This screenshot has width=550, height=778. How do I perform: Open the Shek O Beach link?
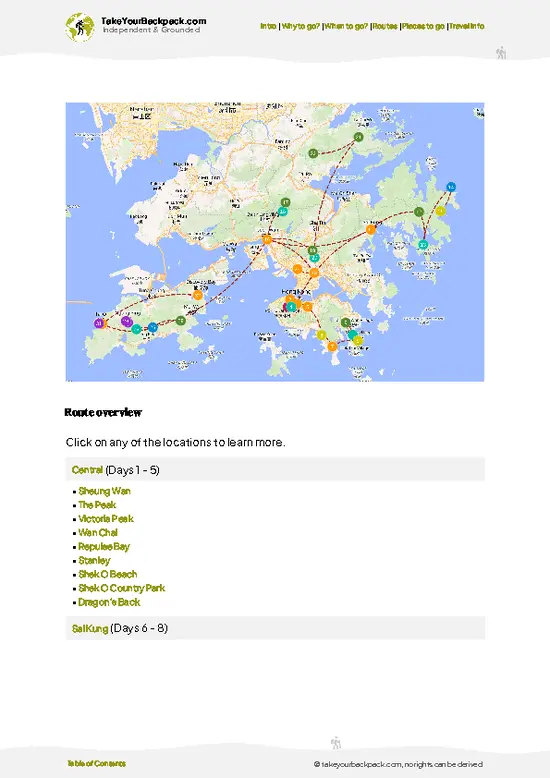pyautogui.click(x=108, y=575)
